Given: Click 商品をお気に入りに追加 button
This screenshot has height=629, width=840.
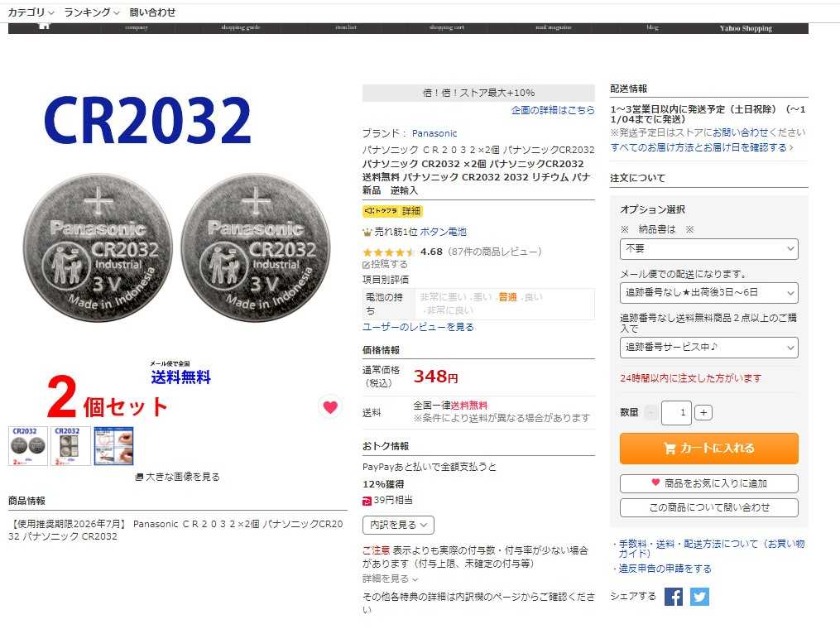Looking at the screenshot, I should click(x=708, y=483).
